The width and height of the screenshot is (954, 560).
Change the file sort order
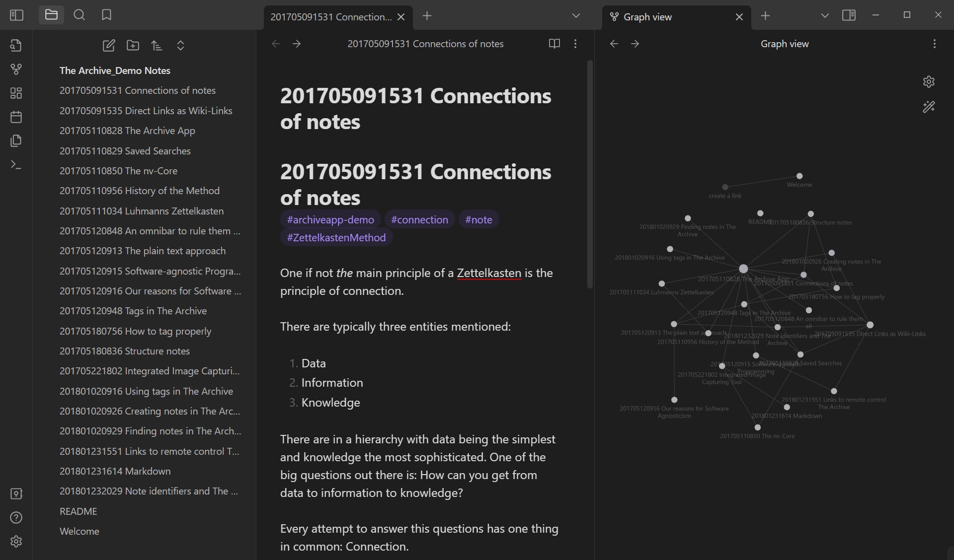tap(157, 46)
